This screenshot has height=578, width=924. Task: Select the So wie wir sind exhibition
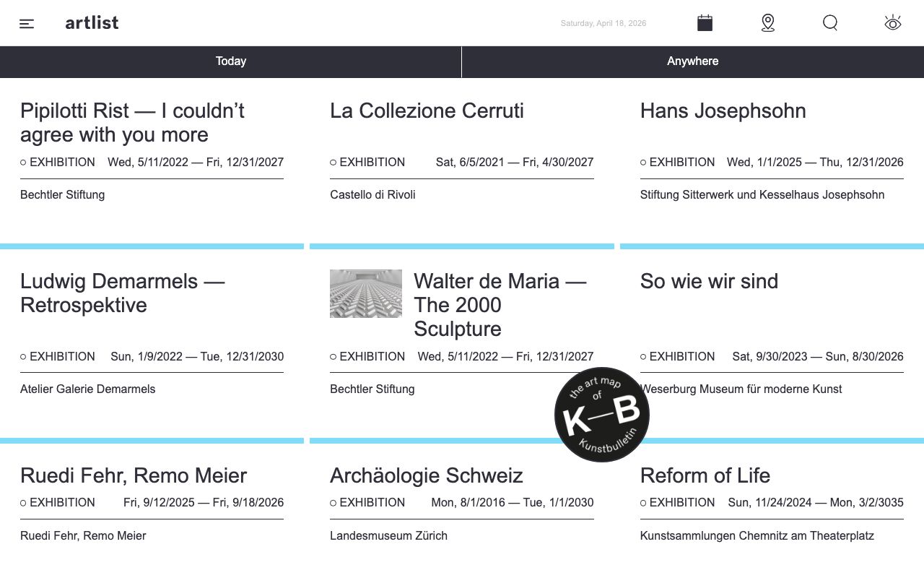(x=709, y=281)
